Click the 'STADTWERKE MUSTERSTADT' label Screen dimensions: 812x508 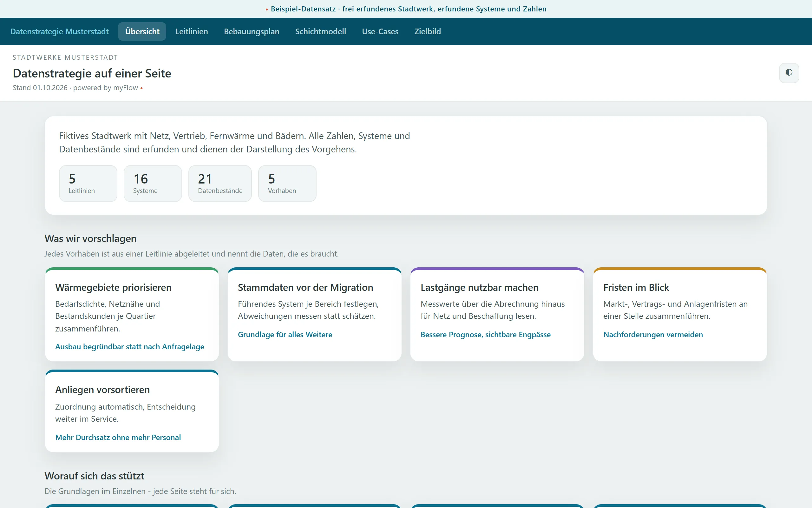[65, 57]
